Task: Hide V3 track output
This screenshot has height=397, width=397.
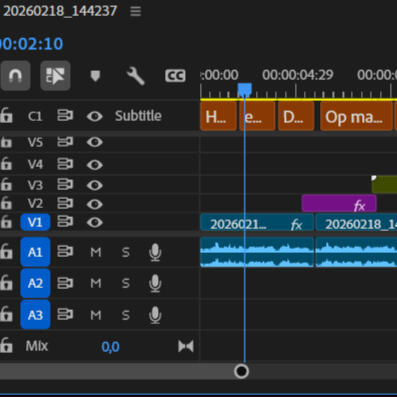Action: tap(95, 185)
